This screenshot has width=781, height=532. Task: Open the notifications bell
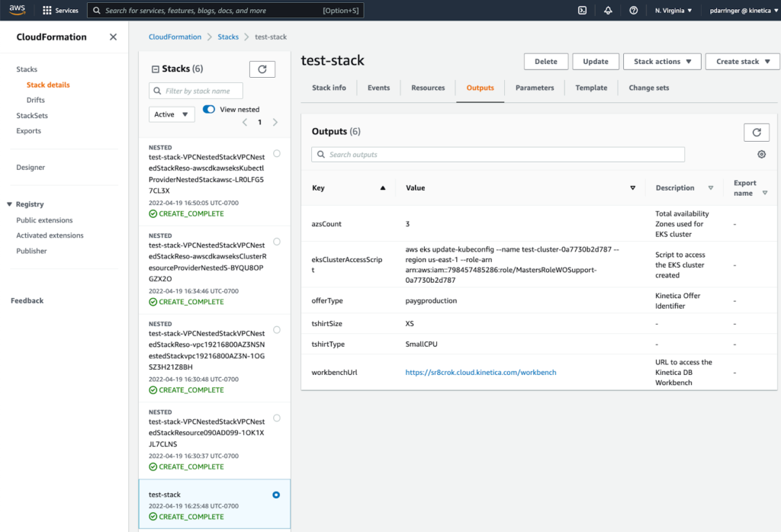[x=608, y=11]
